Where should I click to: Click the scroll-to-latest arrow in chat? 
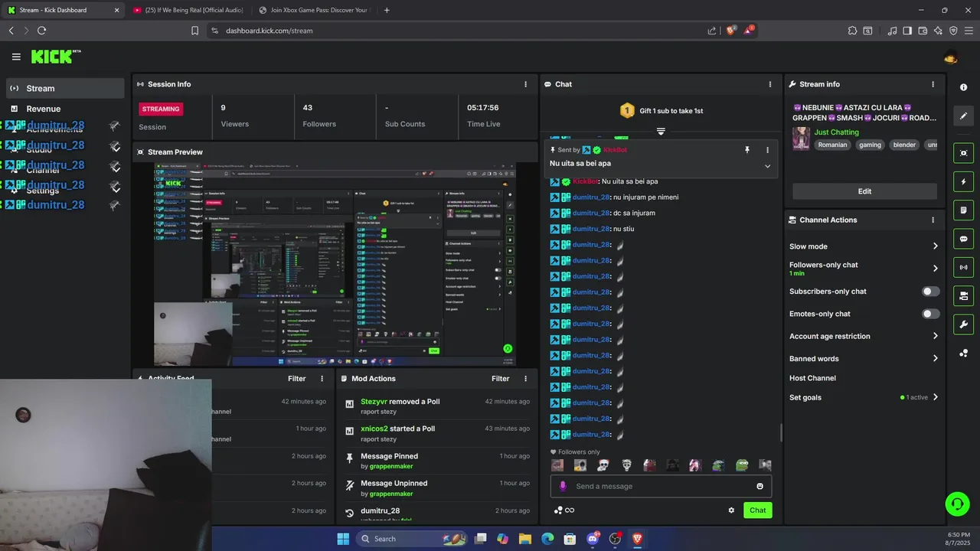tap(661, 132)
